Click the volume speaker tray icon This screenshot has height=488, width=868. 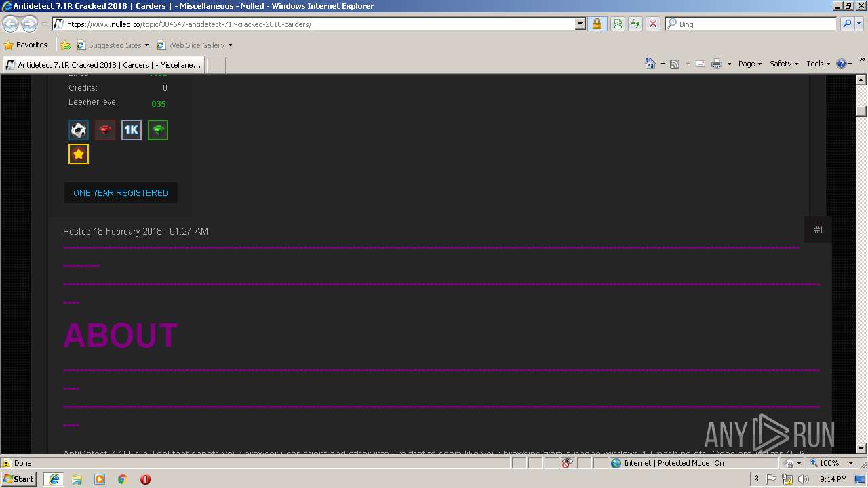point(804,479)
